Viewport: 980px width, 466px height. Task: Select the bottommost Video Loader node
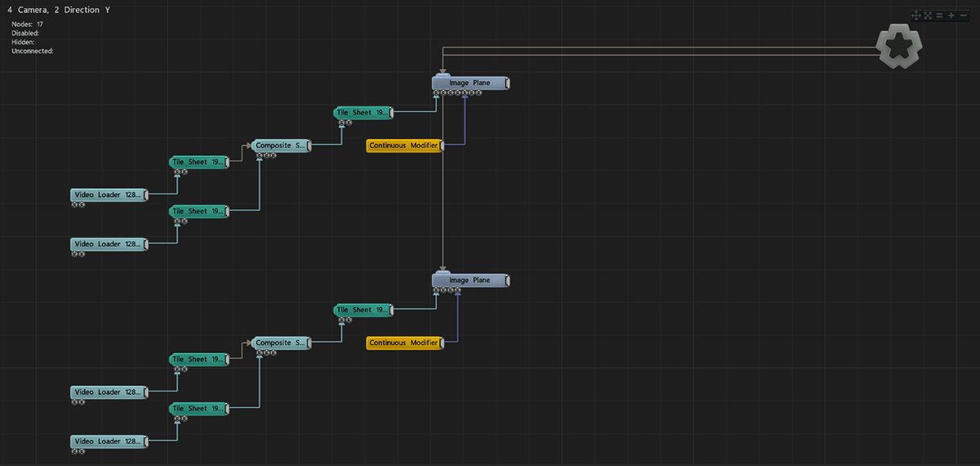109,441
